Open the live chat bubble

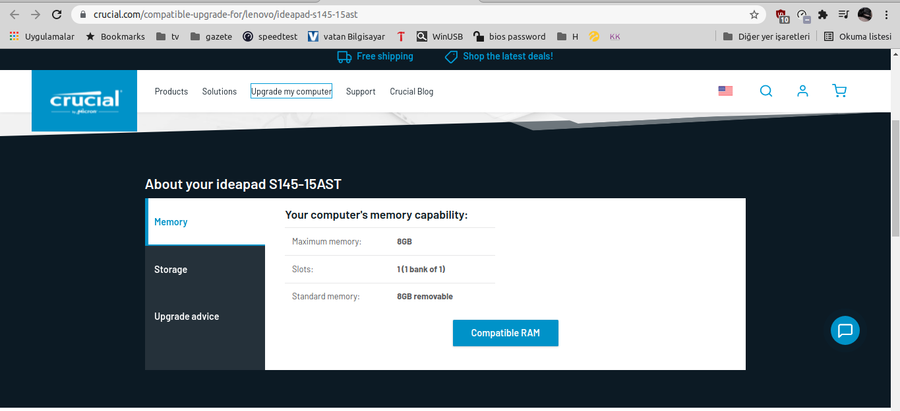pyautogui.click(x=845, y=331)
